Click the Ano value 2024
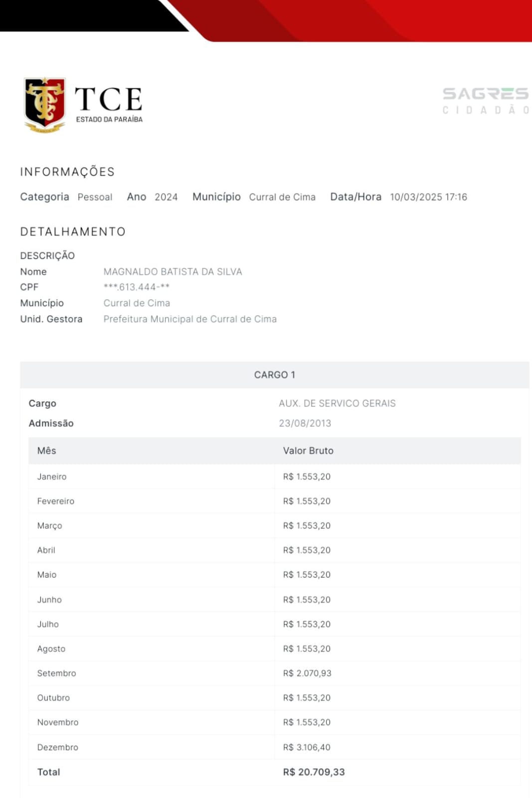532x798 pixels. click(166, 197)
